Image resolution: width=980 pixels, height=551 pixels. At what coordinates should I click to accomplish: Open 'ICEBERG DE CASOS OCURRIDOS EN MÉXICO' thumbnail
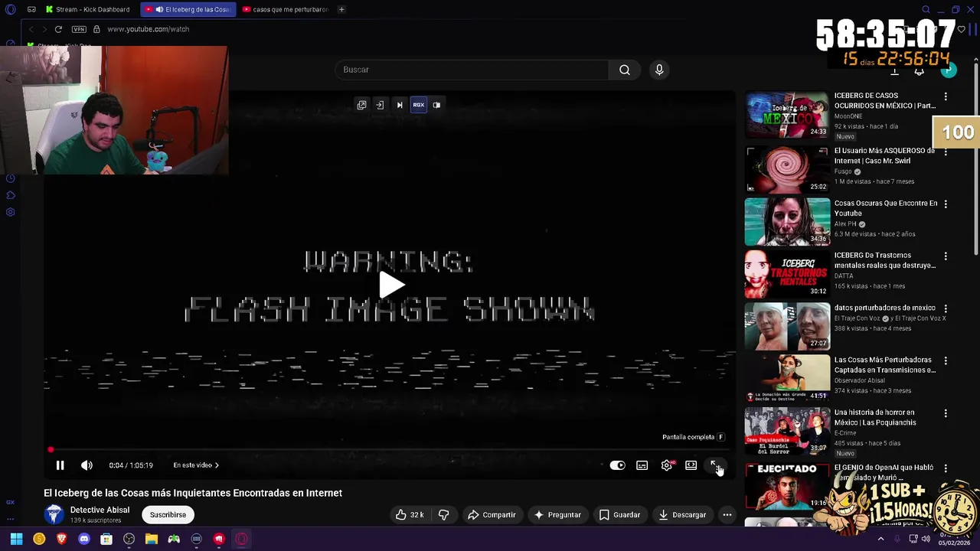coord(787,116)
